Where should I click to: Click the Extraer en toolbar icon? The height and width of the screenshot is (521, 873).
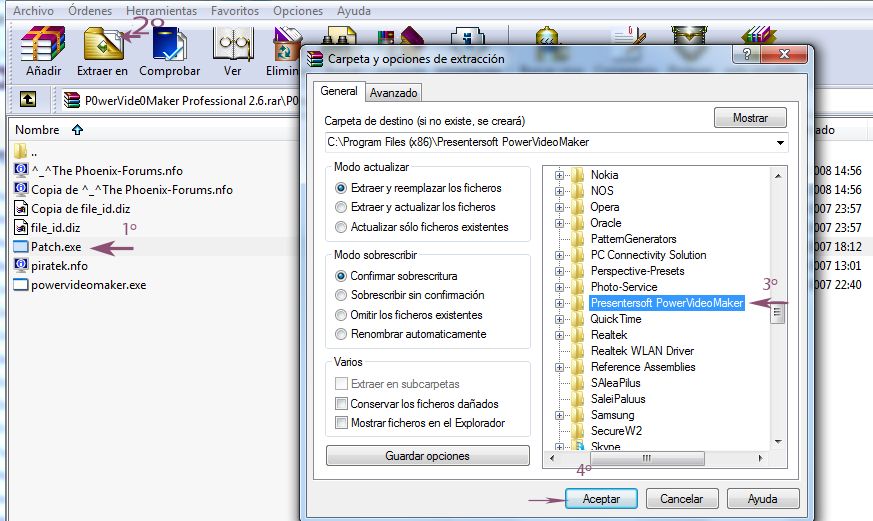(x=103, y=45)
